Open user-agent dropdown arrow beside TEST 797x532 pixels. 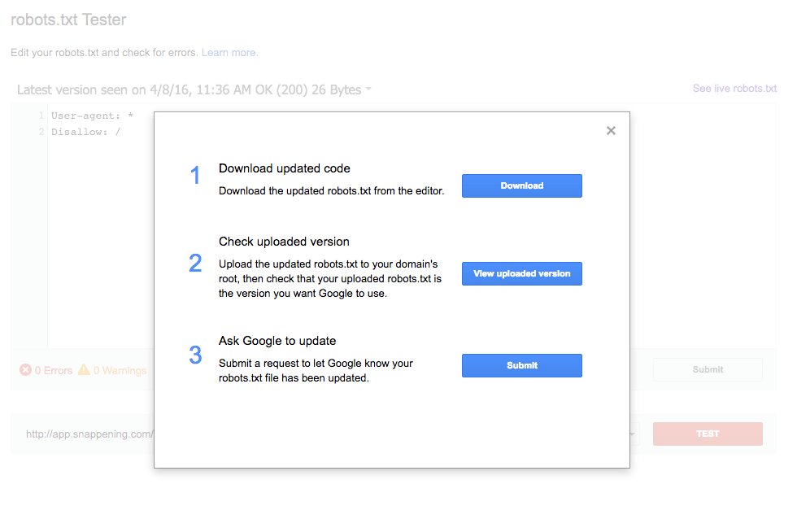pos(633,434)
